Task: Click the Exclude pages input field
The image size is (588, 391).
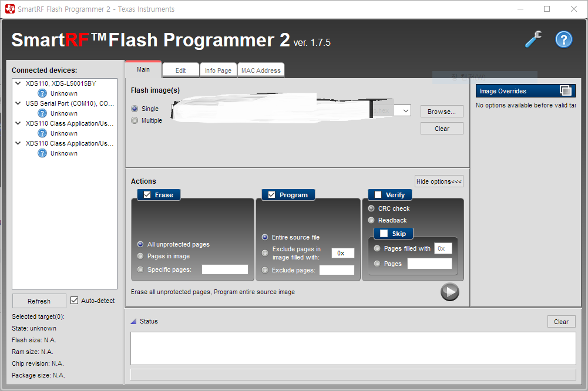Action: [337, 270]
